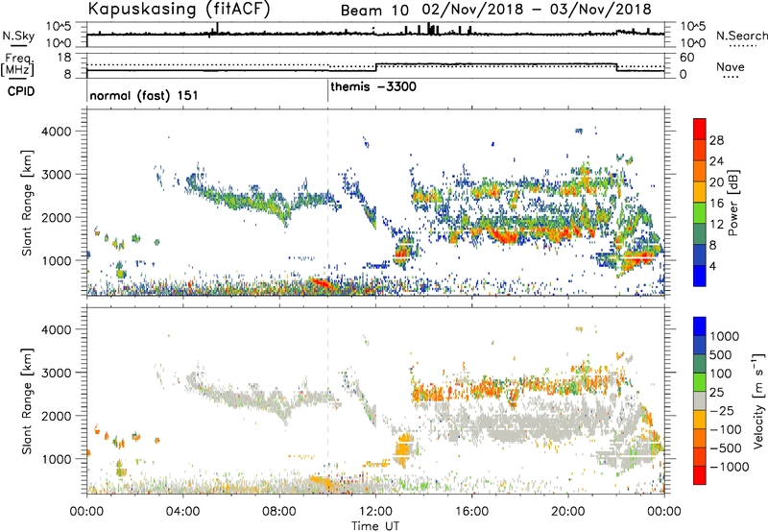This screenshot has width=768, height=532.
Task: Click the gray segment of Velocity color bar
Action: 700,401
